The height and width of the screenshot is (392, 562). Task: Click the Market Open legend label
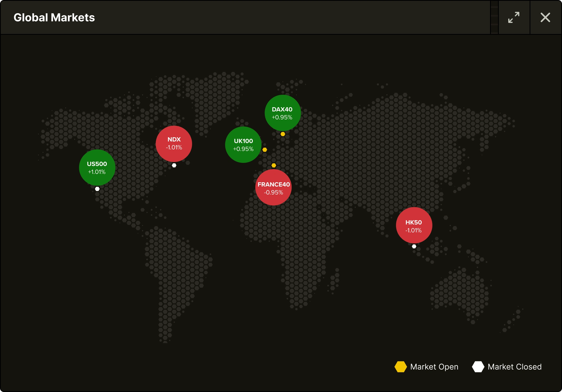point(434,367)
